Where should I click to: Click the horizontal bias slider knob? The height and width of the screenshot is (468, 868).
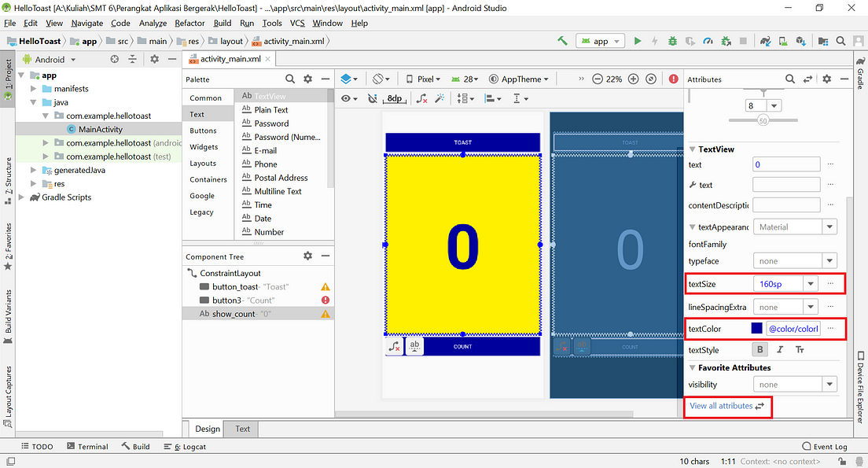tap(763, 121)
